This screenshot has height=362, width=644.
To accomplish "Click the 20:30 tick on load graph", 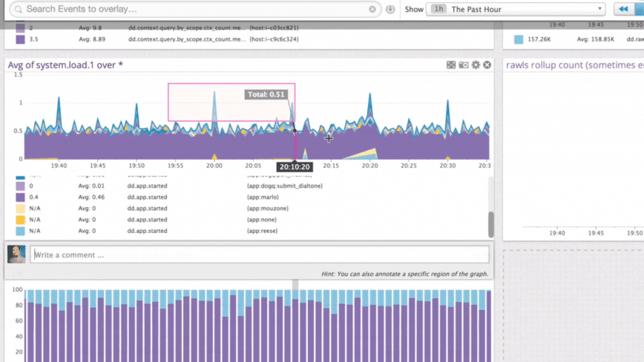I will click(447, 166).
